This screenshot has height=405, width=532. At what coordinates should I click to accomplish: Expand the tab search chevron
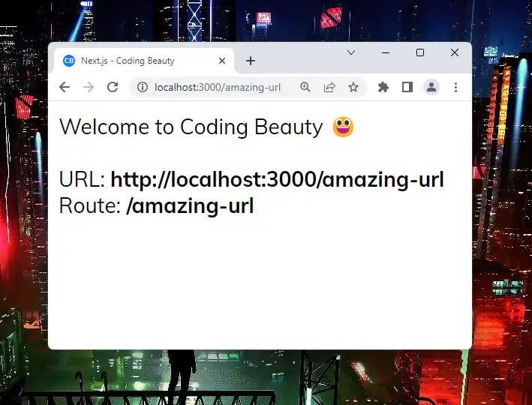(351, 52)
